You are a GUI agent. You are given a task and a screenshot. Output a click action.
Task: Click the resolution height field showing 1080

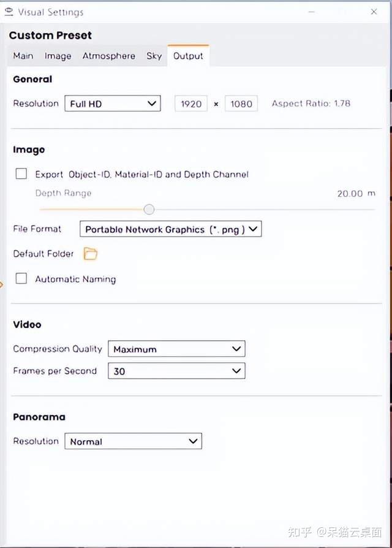point(241,104)
